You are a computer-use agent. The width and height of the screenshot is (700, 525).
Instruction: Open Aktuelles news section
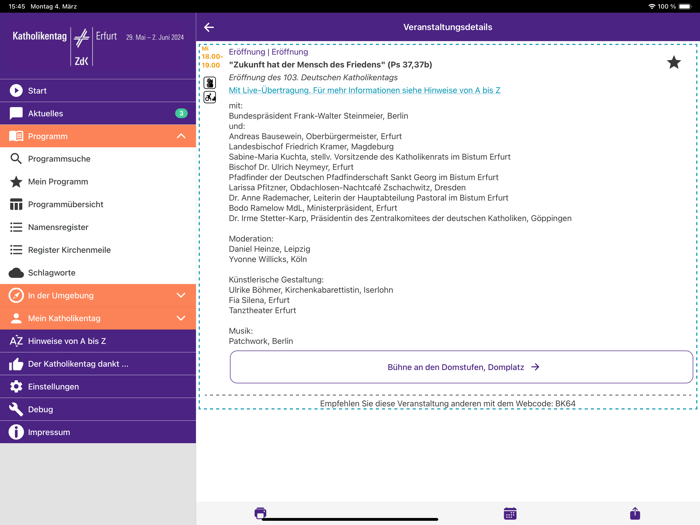[x=98, y=113]
